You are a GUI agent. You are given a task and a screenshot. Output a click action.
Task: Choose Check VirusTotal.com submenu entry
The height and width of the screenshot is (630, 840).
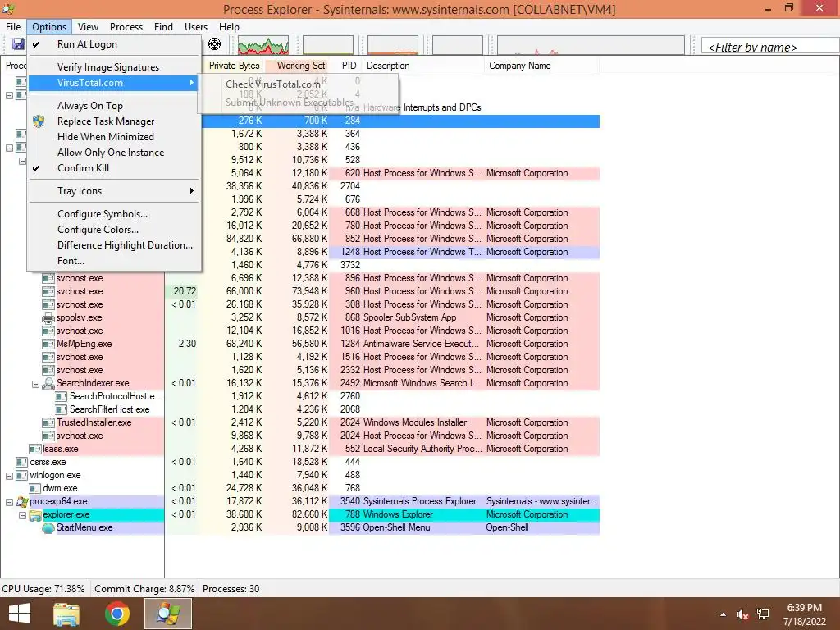pos(298,84)
